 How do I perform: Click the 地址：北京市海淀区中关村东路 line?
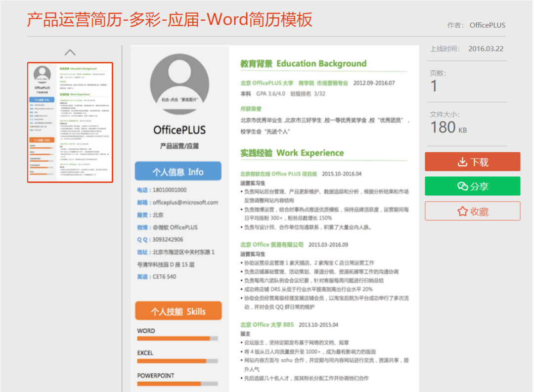(176, 253)
